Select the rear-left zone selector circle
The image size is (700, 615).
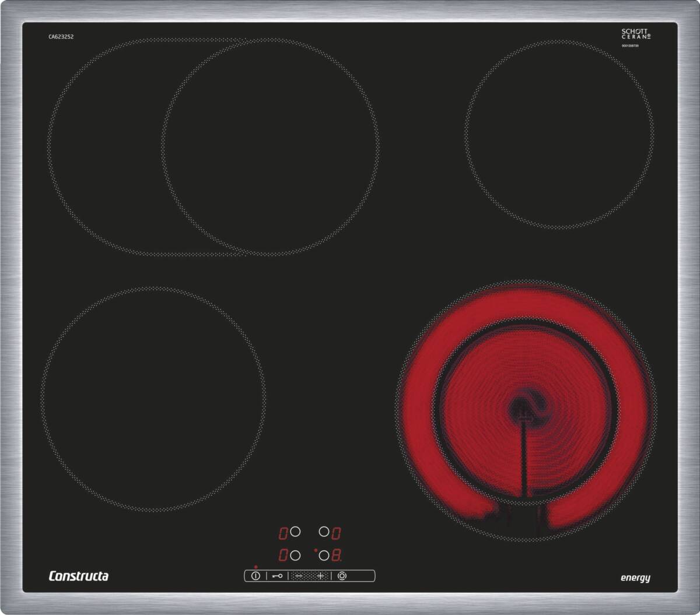coord(296,532)
